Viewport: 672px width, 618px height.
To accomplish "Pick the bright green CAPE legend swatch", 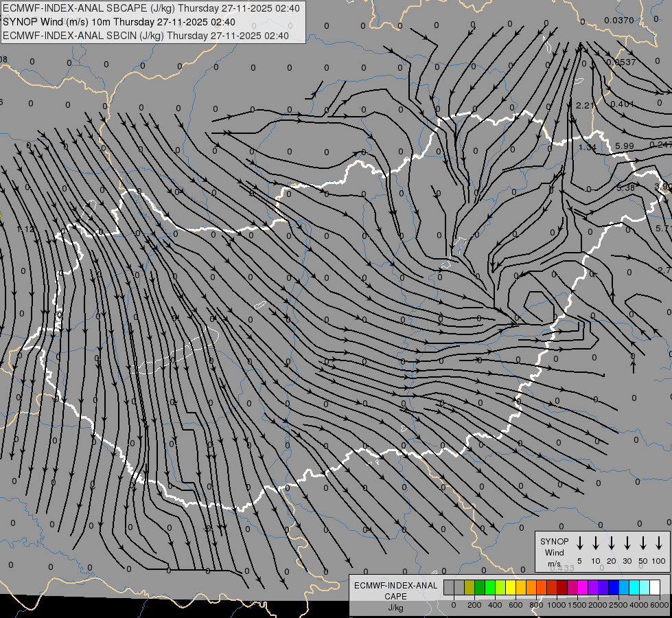I will tap(490, 587).
